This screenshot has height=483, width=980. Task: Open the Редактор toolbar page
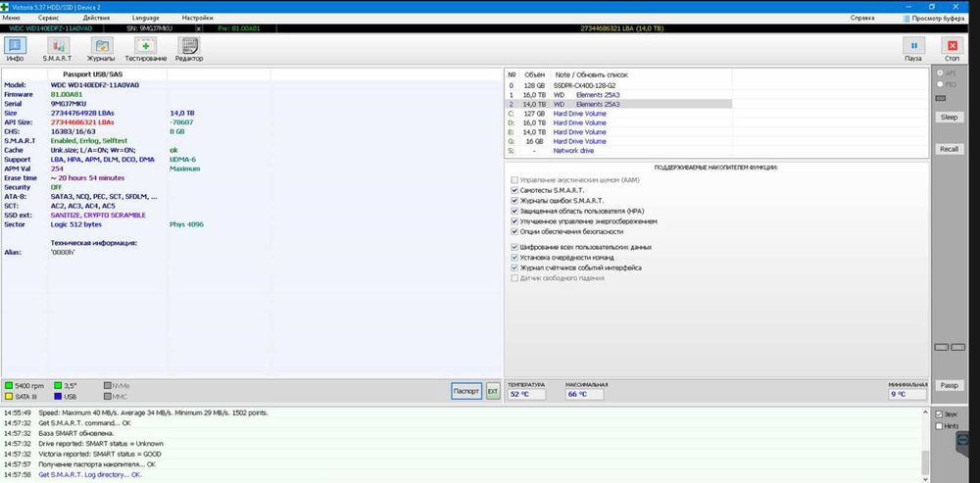[189, 49]
